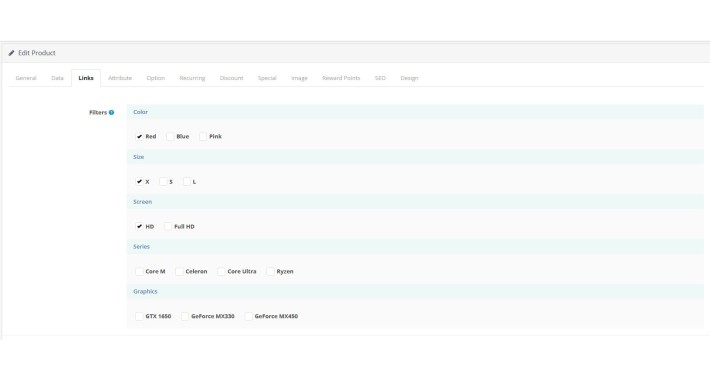
Task: Uncheck the X size filter
Action: coord(139,182)
